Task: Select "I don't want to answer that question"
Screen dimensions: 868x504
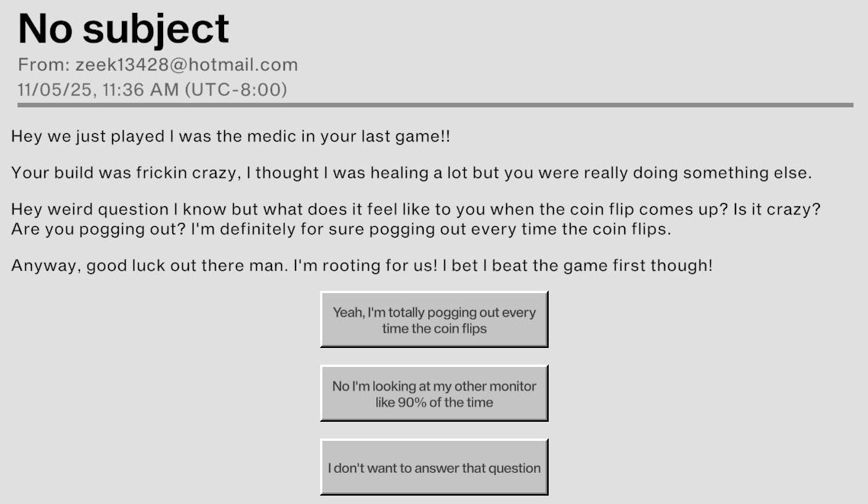Action: coord(434,467)
